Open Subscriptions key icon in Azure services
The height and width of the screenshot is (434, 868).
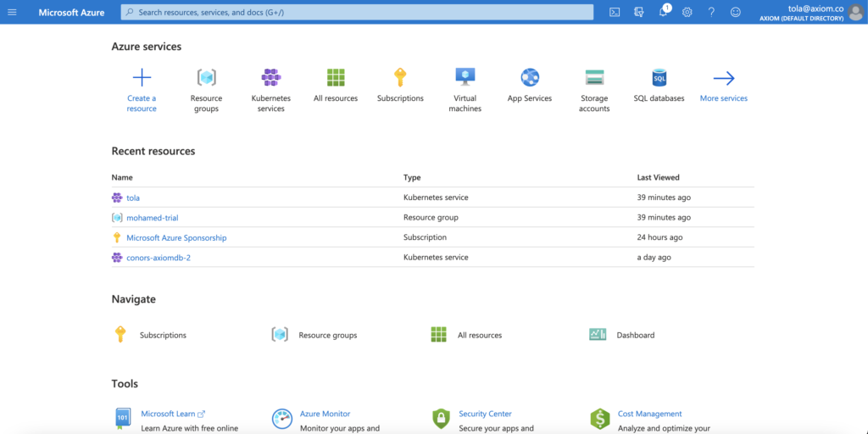pos(400,77)
